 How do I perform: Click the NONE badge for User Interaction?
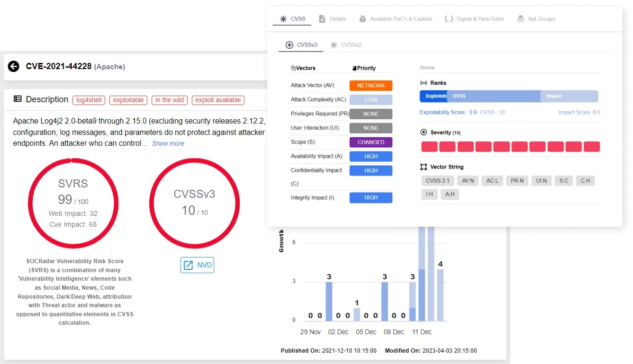coord(371,128)
